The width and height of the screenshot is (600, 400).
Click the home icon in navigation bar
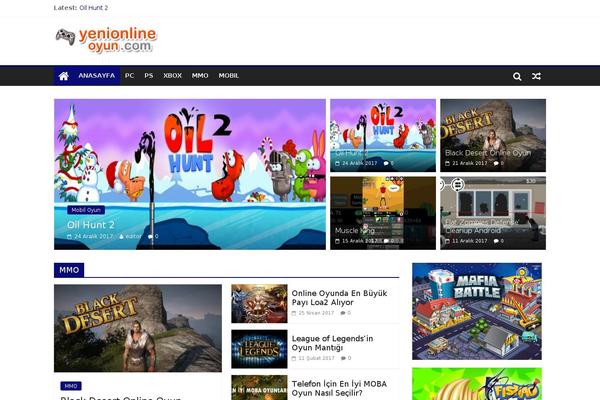(64, 76)
